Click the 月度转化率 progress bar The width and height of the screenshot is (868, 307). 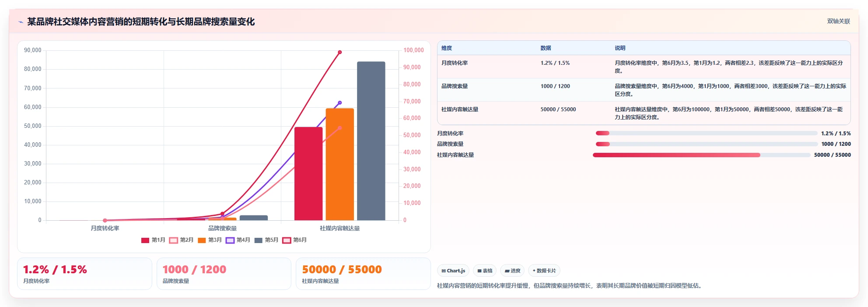707,133
